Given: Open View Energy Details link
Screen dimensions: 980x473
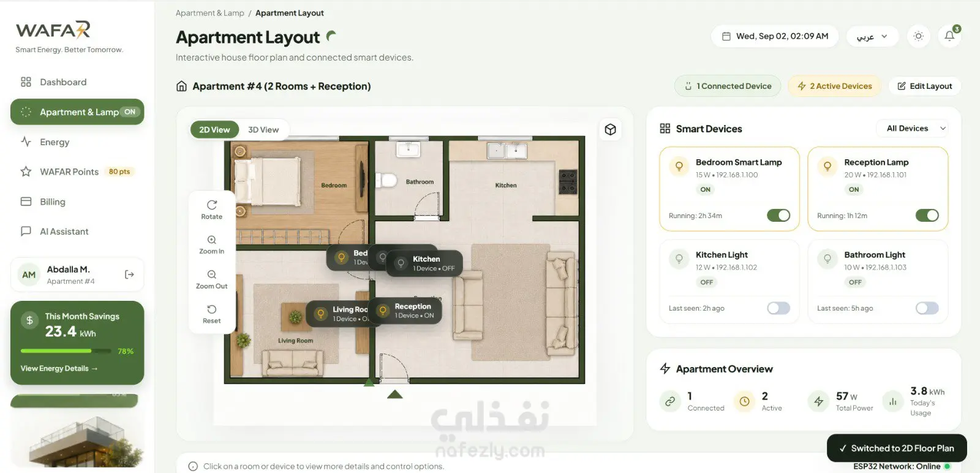Looking at the screenshot, I should pos(59,368).
